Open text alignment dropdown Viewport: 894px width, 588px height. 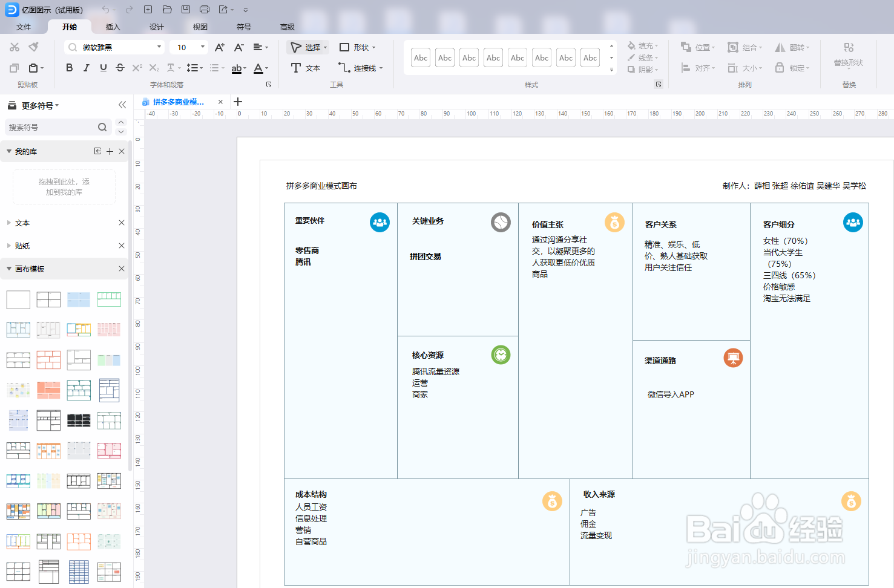pyautogui.click(x=260, y=47)
